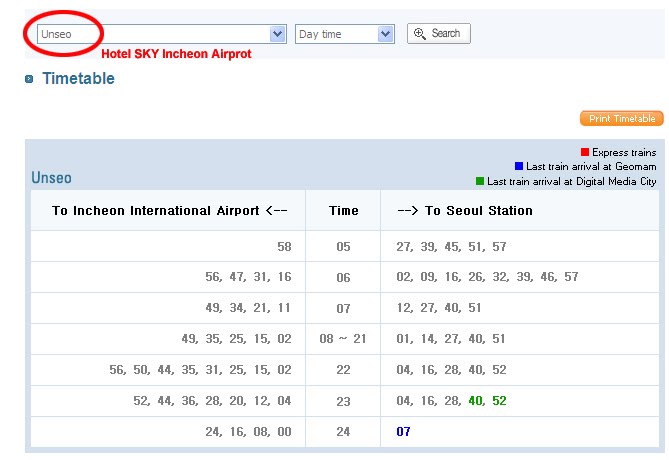669x460 pixels.
Task: Click the Unseo station input field
Action: point(161,34)
